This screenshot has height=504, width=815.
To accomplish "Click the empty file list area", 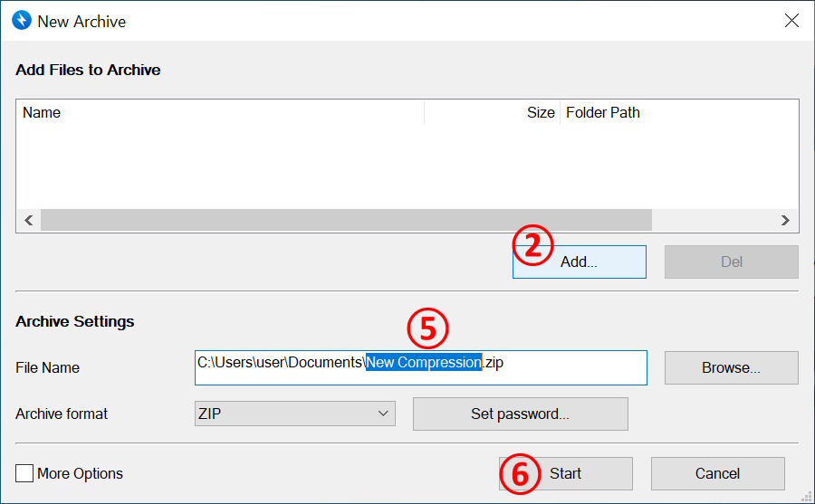I will 407,167.
